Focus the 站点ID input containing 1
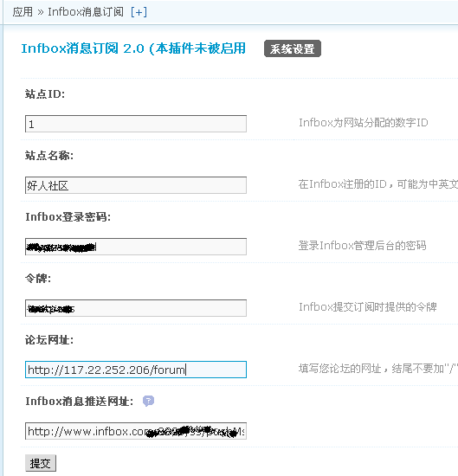Viewport: 458px width, 476px height. [136, 124]
